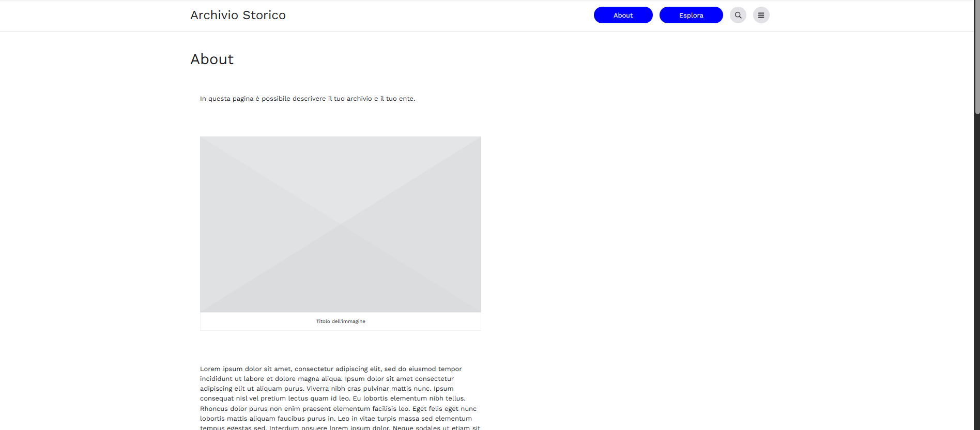This screenshot has width=980, height=430.
Task: Click the 'Titolo dell'immagine' caption
Action: pyautogui.click(x=341, y=321)
